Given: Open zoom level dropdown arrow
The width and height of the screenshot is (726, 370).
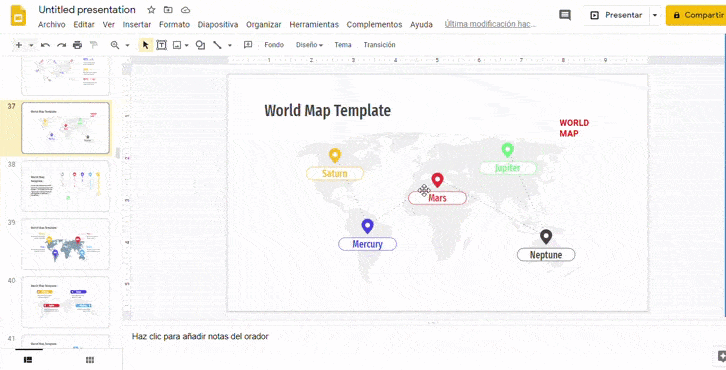Looking at the screenshot, I should (127, 45).
